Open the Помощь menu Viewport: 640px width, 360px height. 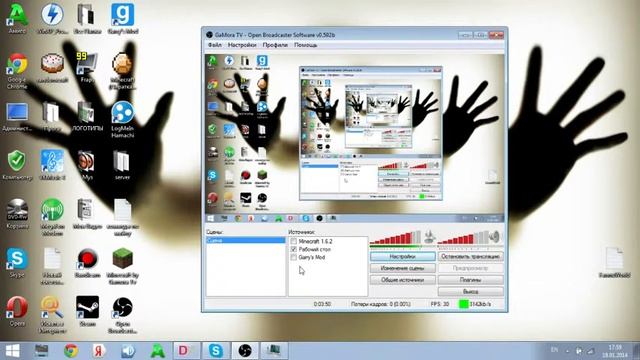(x=306, y=45)
